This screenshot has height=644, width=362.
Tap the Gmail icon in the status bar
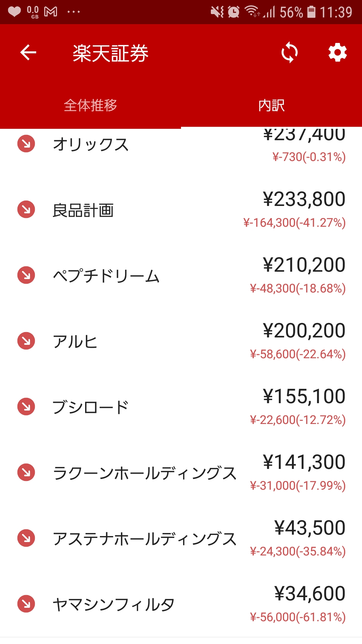point(51,12)
